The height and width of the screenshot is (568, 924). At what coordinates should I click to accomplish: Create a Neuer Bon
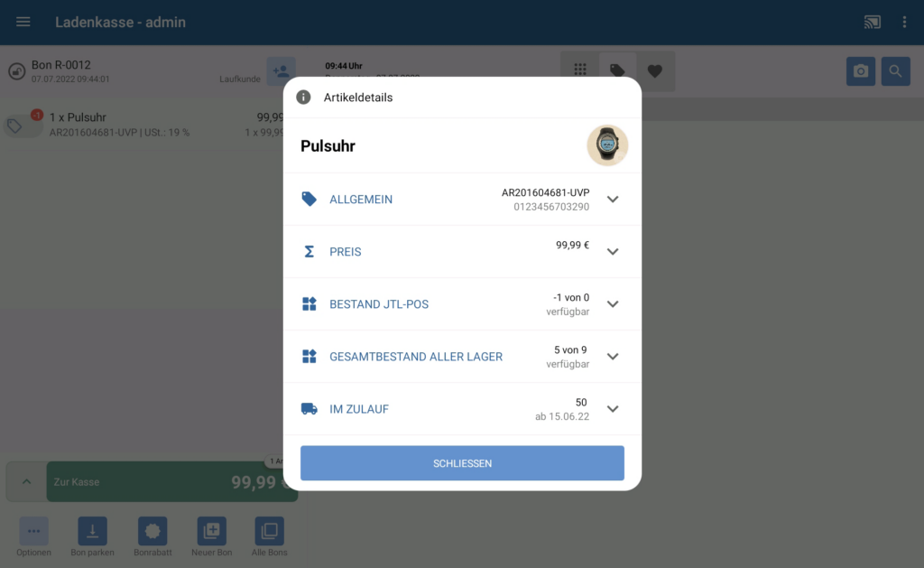tap(211, 536)
